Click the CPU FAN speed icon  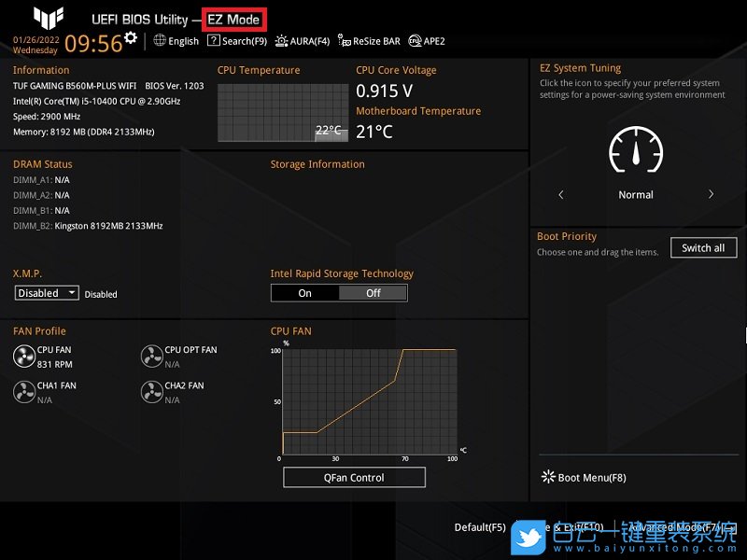[24, 356]
